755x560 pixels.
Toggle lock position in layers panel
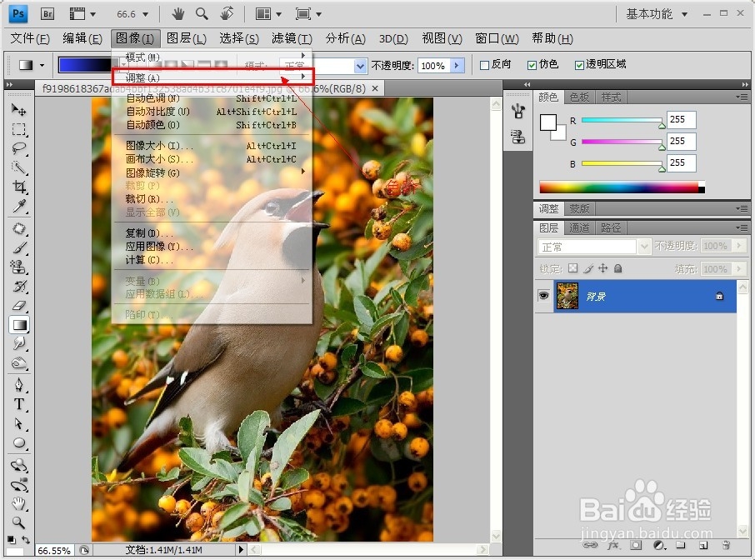click(602, 268)
